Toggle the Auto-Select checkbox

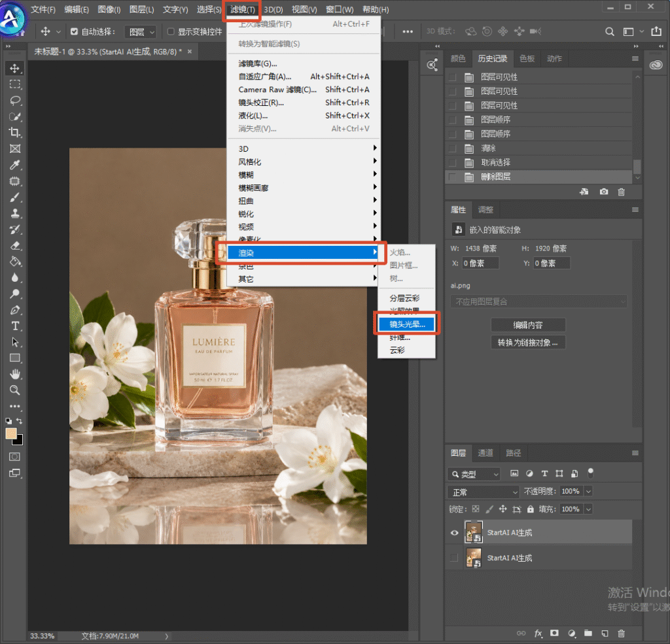75,31
